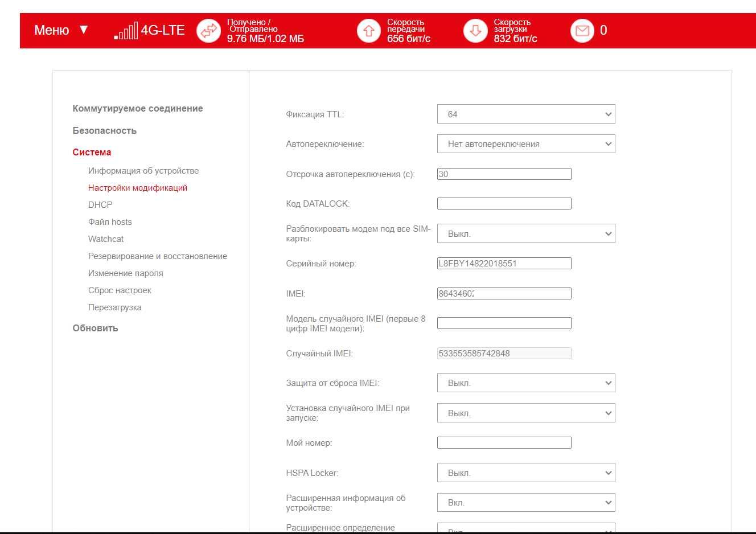Expand the Автопереключение dropdown
The width and height of the screenshot is (756, 534).
coord(526,143)
